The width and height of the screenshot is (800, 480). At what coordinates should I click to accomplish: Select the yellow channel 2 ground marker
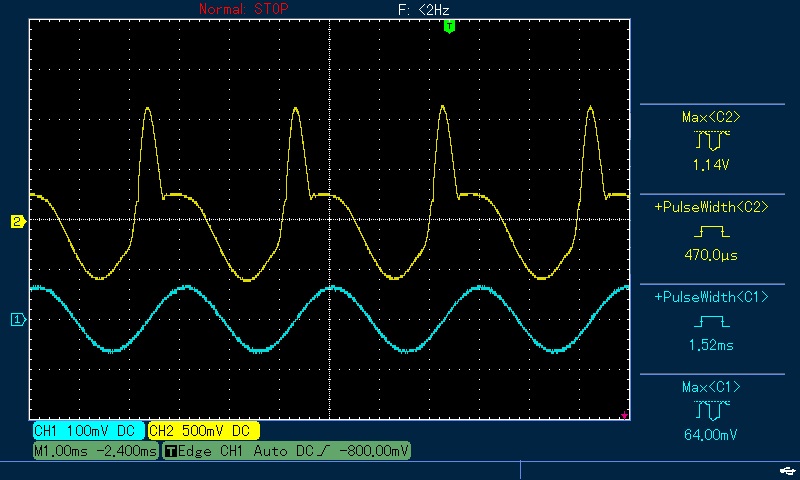pos(18,222)
